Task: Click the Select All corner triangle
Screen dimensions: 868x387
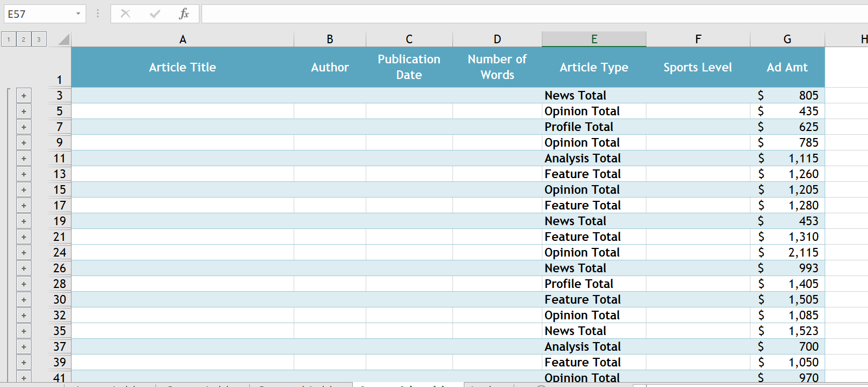Action: [x=64, y=40]
